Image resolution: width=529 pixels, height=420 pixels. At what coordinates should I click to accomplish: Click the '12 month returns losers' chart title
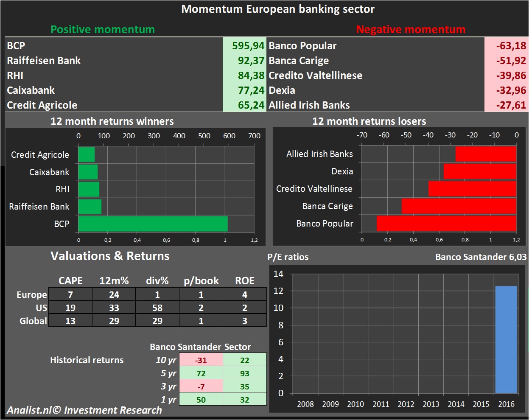click(369, 121)
